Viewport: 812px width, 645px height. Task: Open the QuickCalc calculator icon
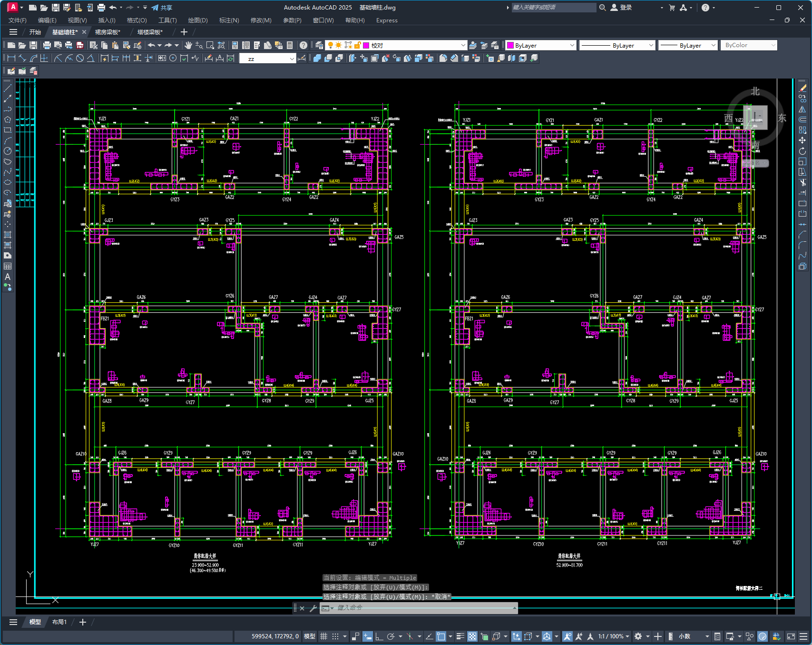tap(290, 45)
